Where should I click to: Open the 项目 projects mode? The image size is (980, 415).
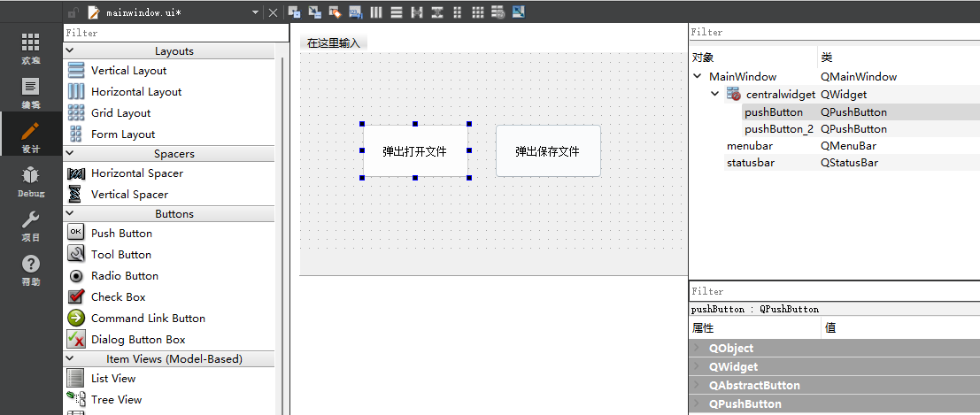(x=31, y=227)
